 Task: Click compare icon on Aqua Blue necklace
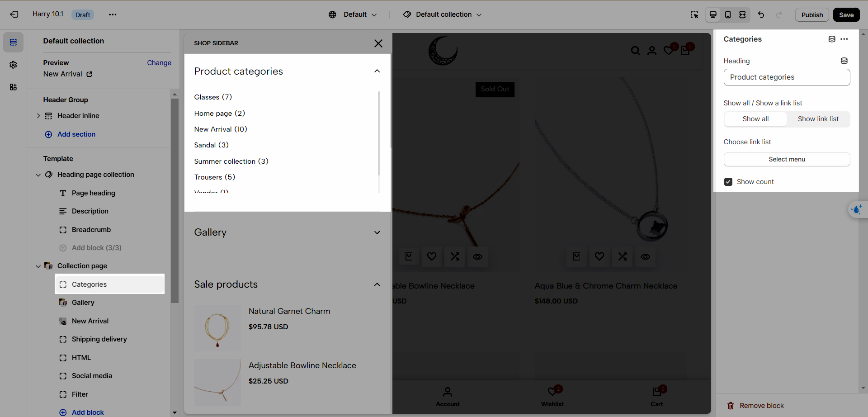tap(623, 256)
